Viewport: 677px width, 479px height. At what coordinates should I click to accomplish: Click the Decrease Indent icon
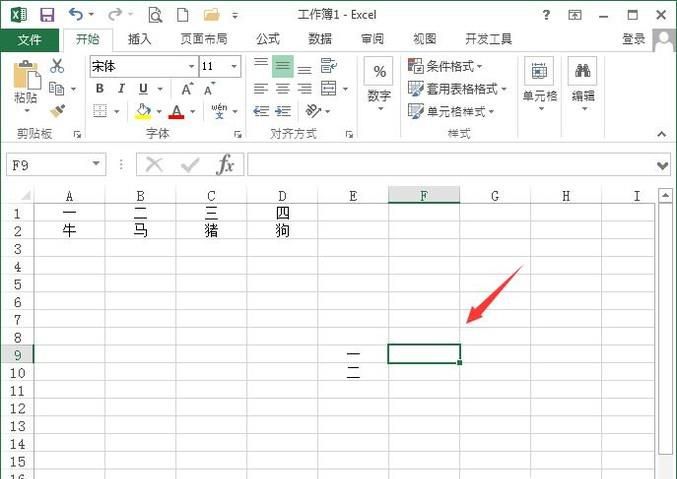coord(261,111)
